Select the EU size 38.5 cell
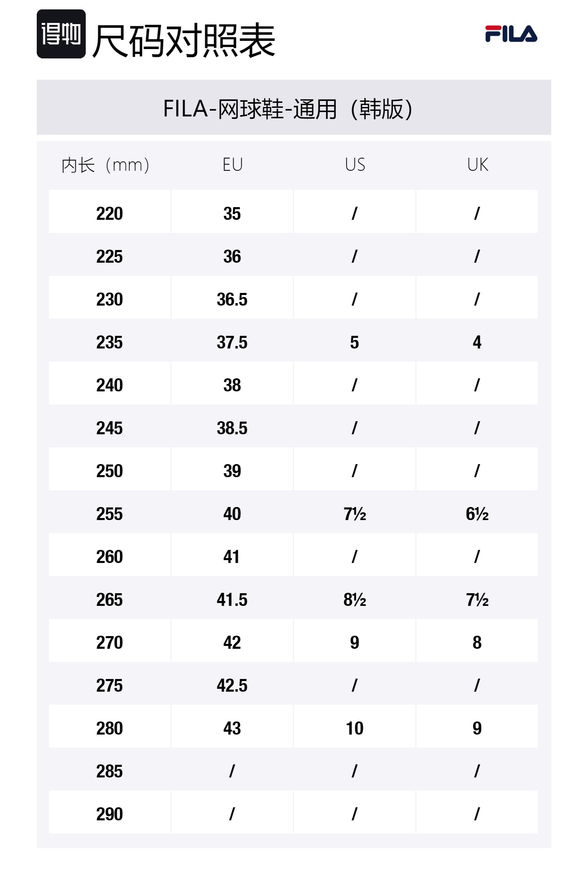The image size is (588, 880). point(232,428)
